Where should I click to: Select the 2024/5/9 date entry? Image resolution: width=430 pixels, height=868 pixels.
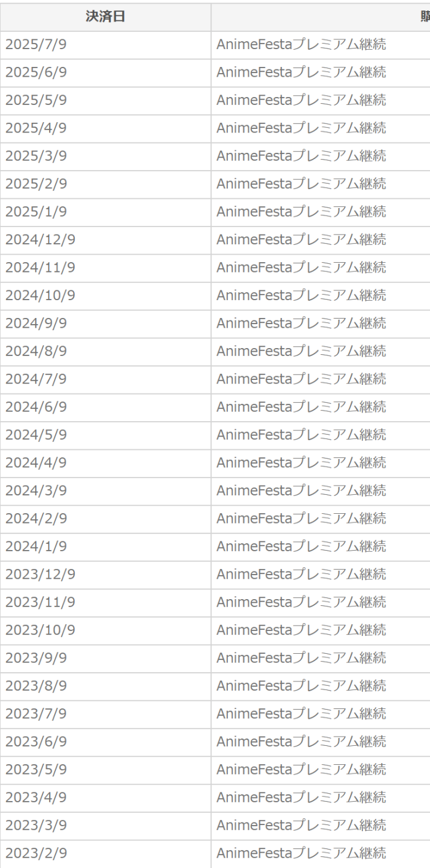click(x=36, y=435)
